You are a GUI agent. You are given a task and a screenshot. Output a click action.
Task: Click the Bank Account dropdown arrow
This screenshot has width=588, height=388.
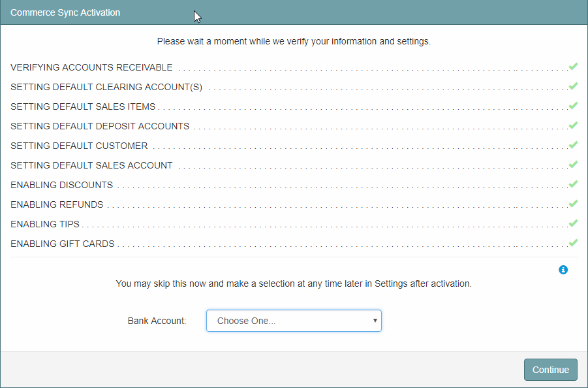(375, 321)
